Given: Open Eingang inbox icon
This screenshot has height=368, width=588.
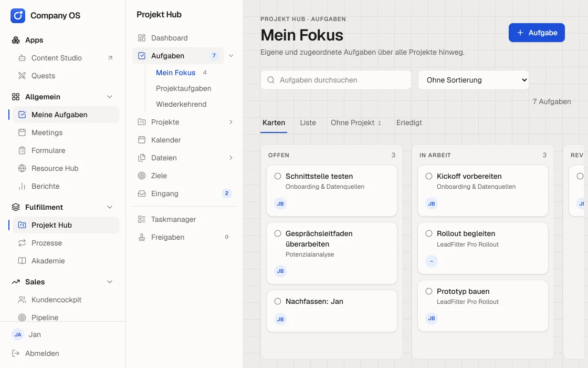Looking at the screenshot, I should pos(142,194).
